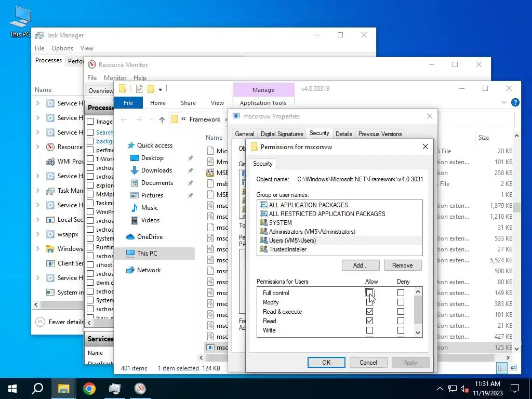Open Help menu in Resource Monitor
Screen dimensions: 532x399
tap(140, 78)
